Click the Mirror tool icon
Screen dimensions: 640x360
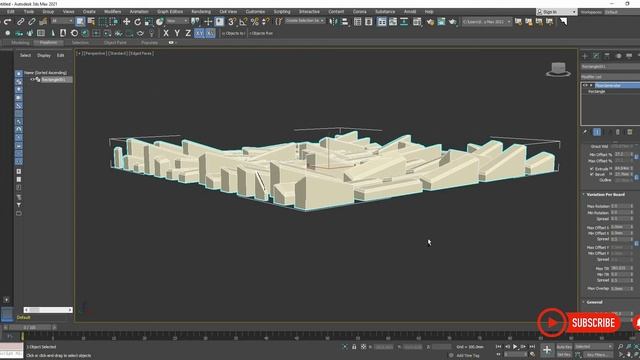point(333,22)
